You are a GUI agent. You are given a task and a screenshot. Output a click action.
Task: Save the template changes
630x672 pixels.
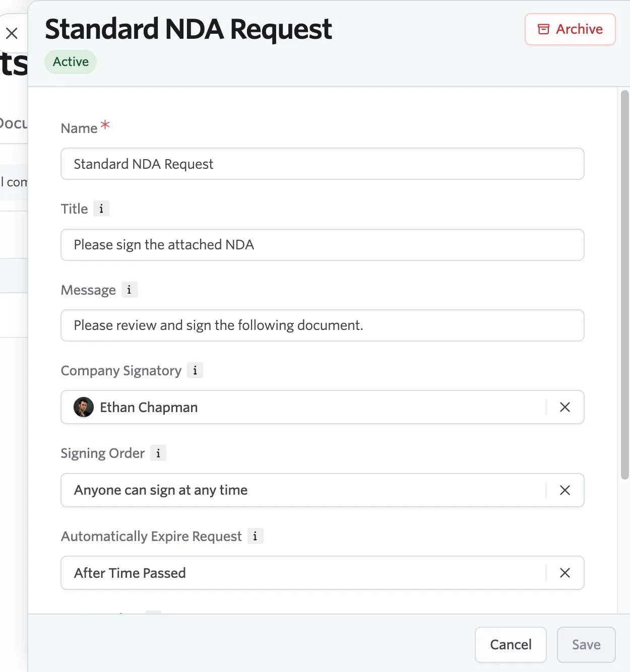tap(586, 645)
